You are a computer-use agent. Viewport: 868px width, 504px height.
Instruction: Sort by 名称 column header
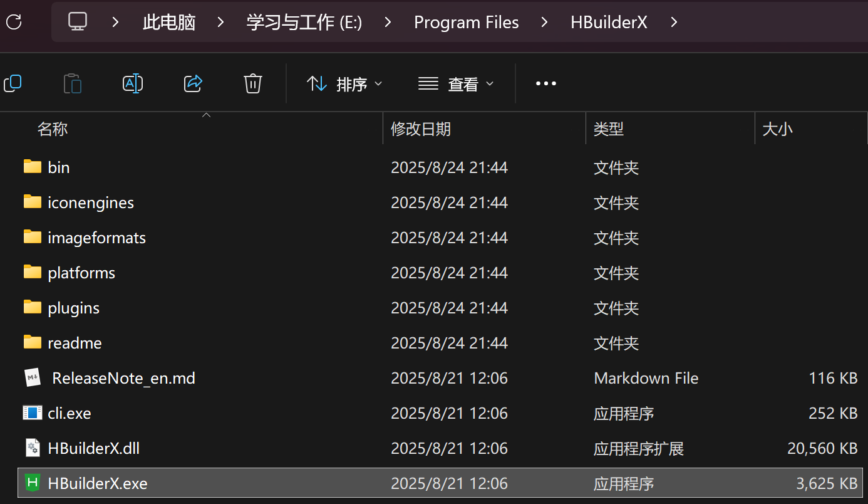53,129
